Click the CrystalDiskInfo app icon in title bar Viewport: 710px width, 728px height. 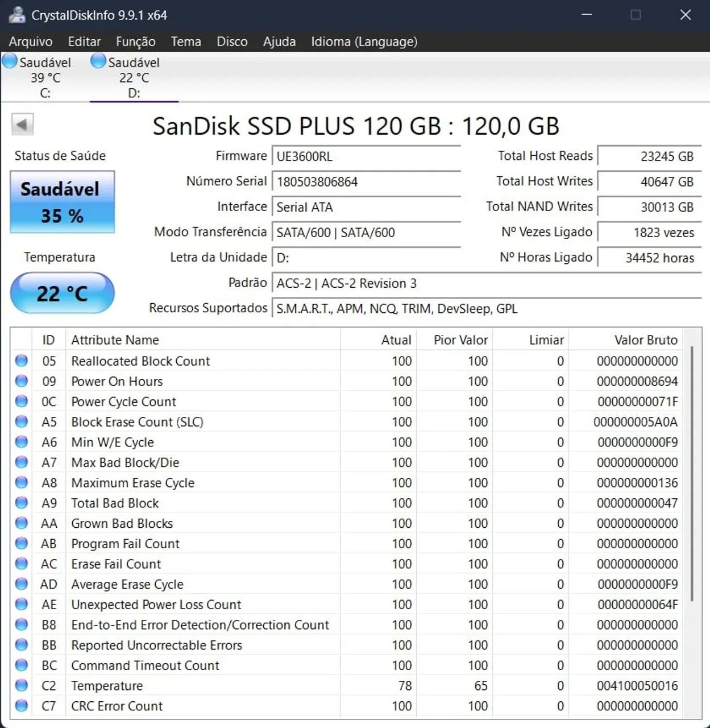click(17, 15)
